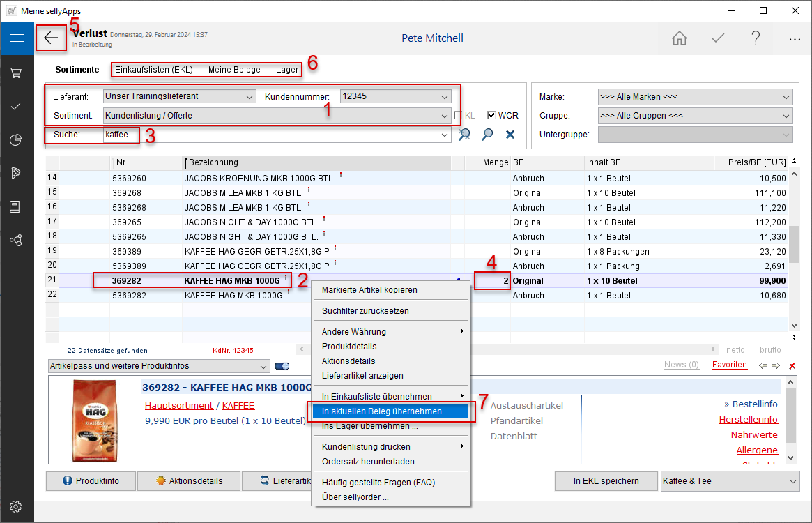This screenshot has height=523, width=812.
Task: Click the 'In EKL speichern' button
Action: 606,481
